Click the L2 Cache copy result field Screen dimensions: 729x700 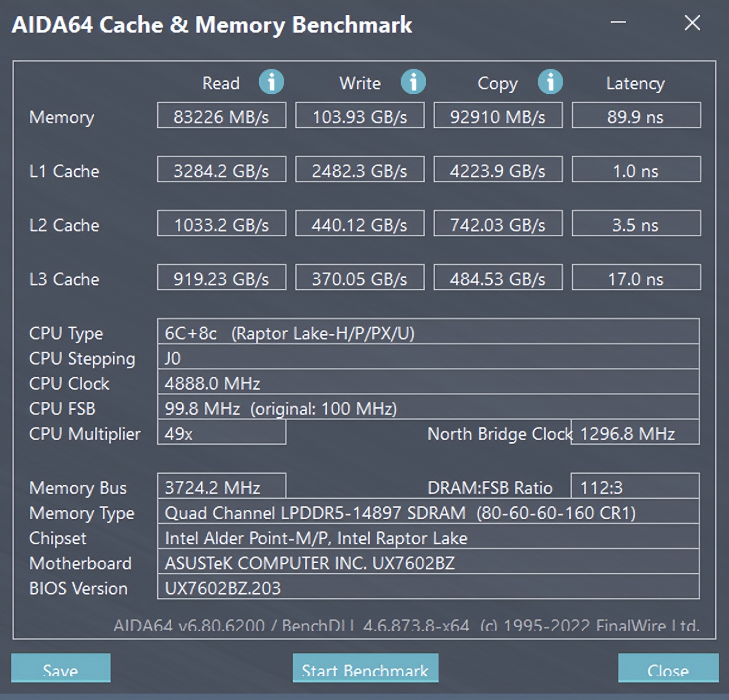[497, 224]
